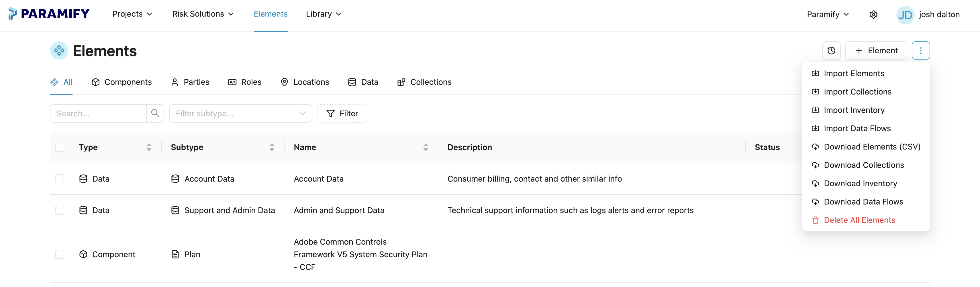
Task: Open the settings gear icon
Action: tap(873, 14)
